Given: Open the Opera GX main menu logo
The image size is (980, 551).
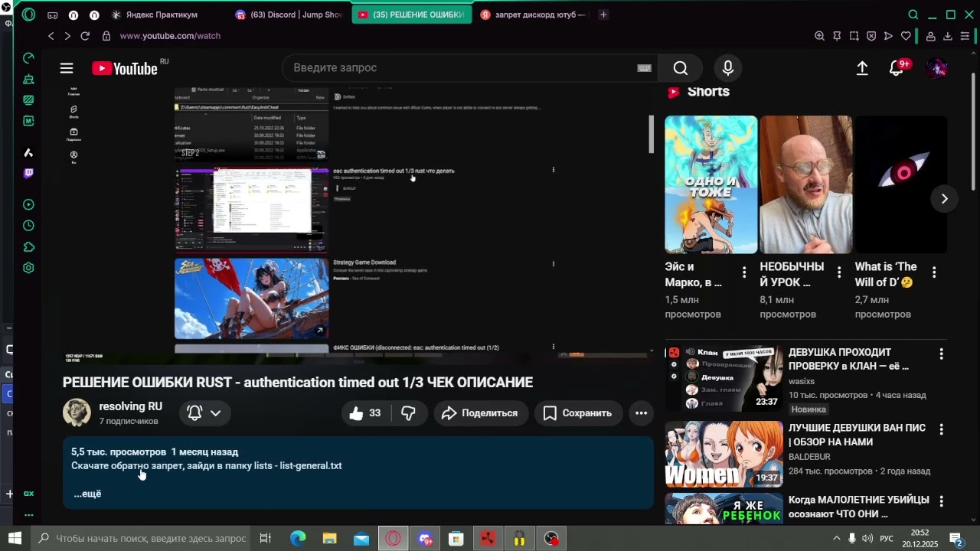Looking at the screenshot, I should (28, 15).
